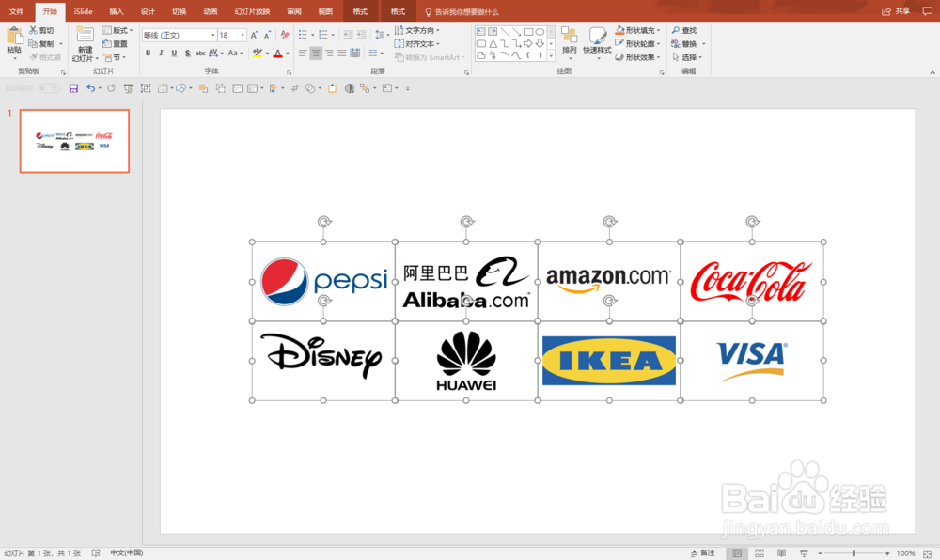Click the Select button in the Editing group
This screenshot has height=560, width=940.
[687, 57]
